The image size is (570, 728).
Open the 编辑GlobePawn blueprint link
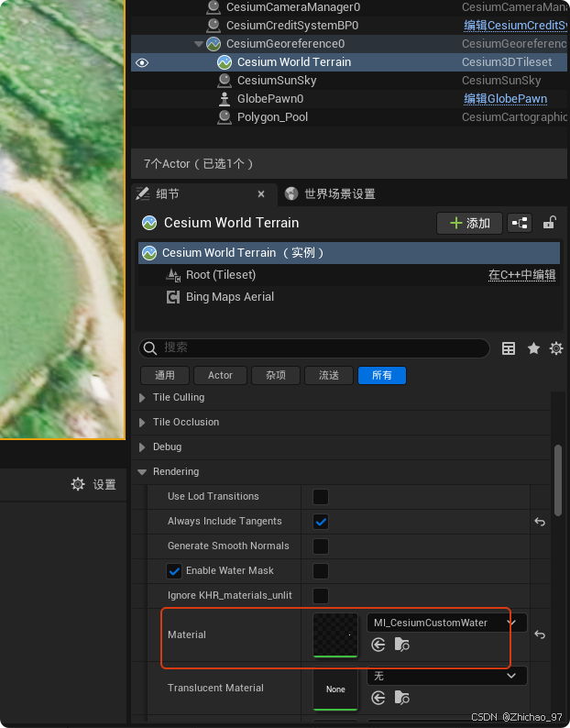pos(506,99)
